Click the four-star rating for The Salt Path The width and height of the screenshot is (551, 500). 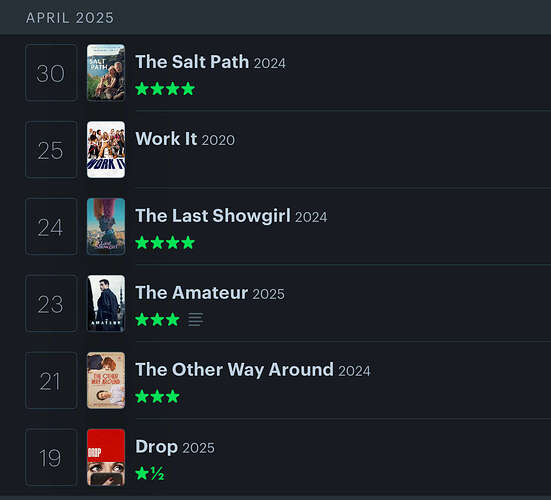pos(165,89)
